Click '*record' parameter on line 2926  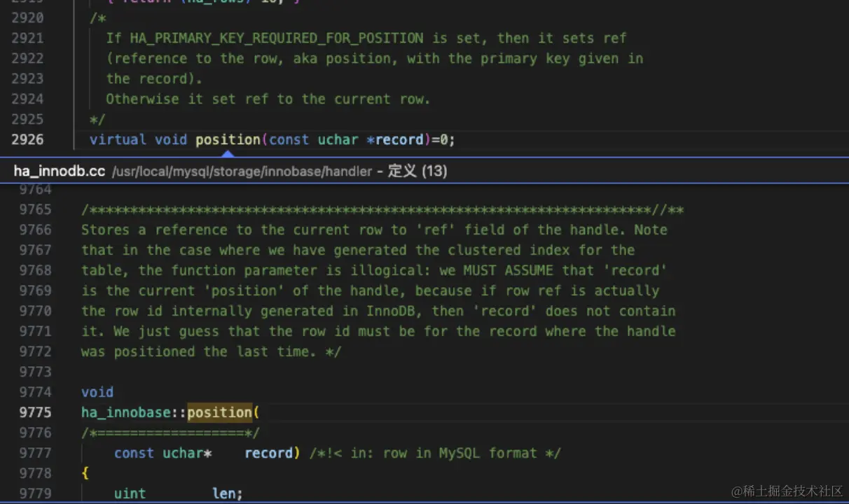[396, 139]
